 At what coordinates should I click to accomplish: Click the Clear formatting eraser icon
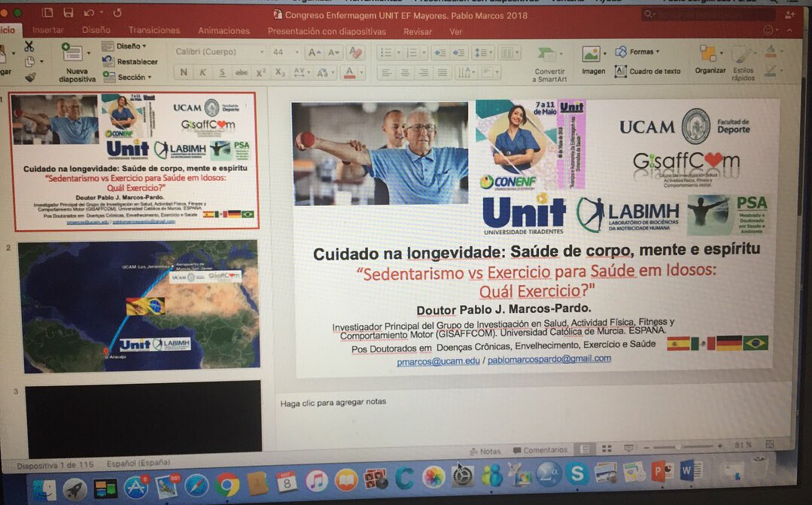coord(356,53)
